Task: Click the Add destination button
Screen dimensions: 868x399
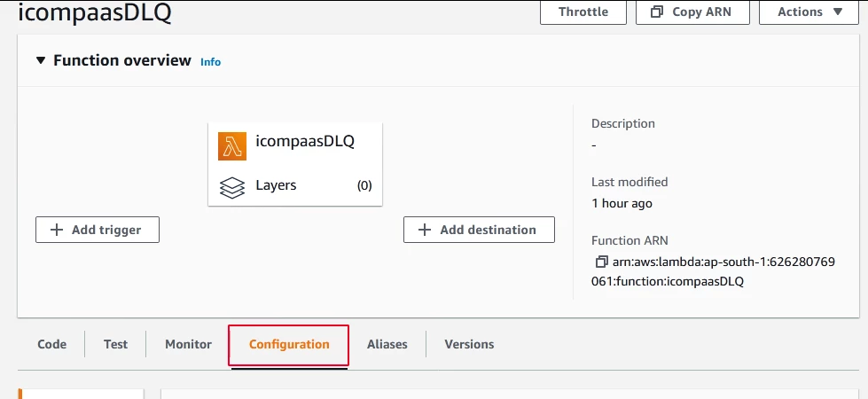Action: pyautogui.click(x=479, y=230)
